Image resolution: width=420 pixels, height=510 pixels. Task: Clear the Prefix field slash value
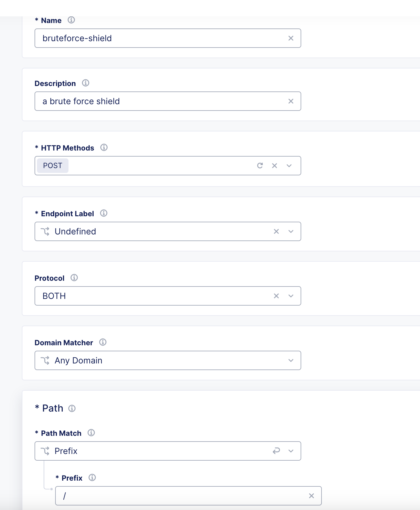click(311, 496)
